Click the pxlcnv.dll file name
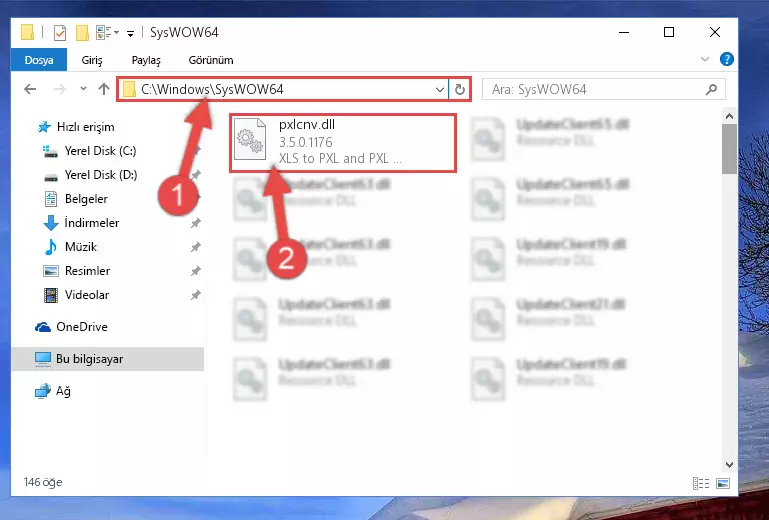Image resolution: width=769 pixels, height=520 pixels. click(307, 125)
